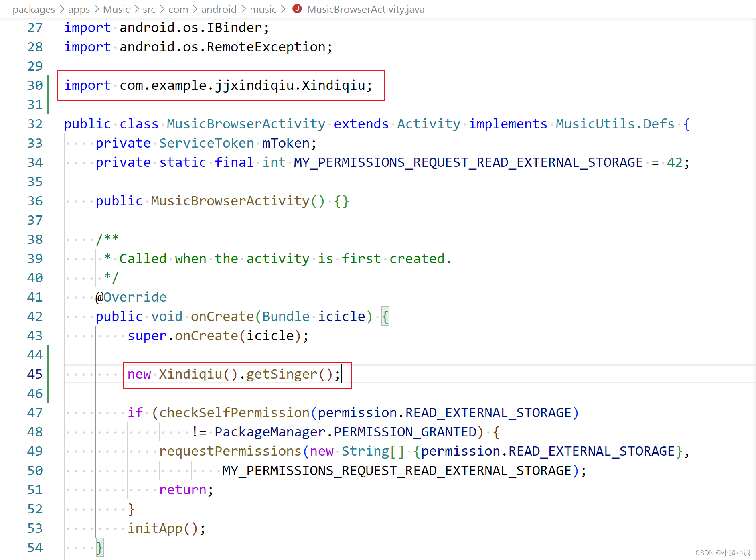Screen dimensions: 756x560
Task: Click line number 30 in gutter
Action: [x=35, y=85]
